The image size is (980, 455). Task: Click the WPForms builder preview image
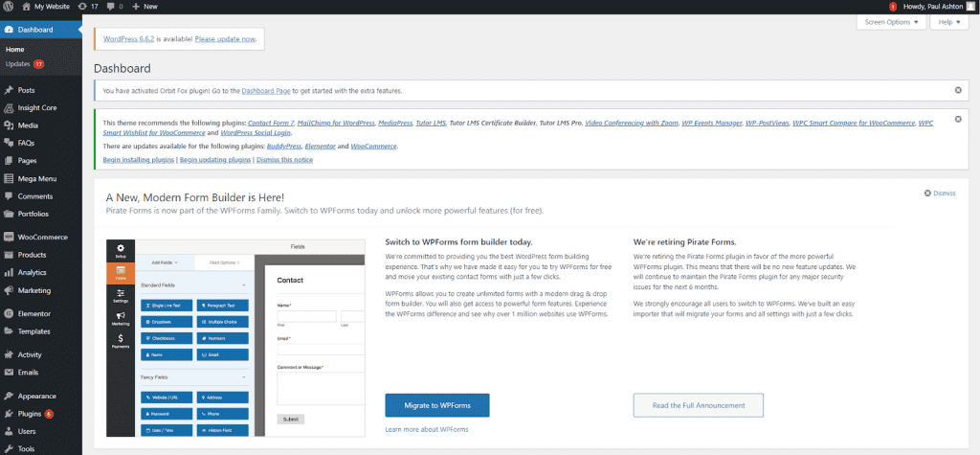coord(234,335)
